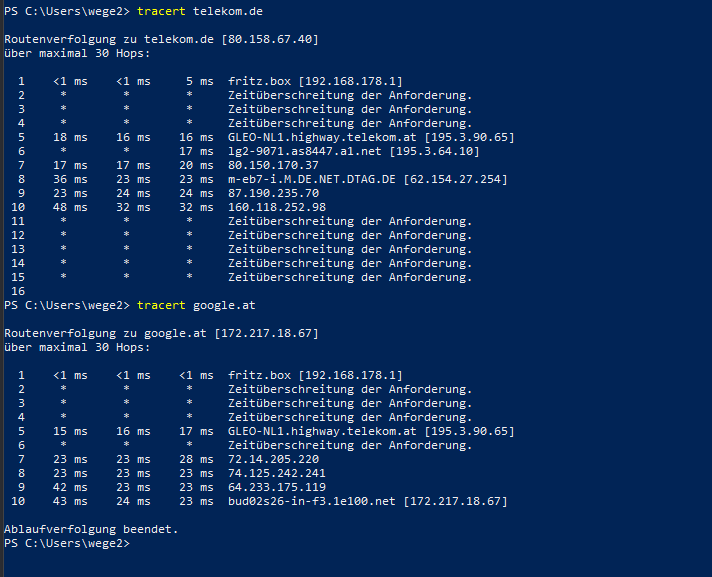Click the first 'tracert telekom.de' command

(x=200, y=11)
